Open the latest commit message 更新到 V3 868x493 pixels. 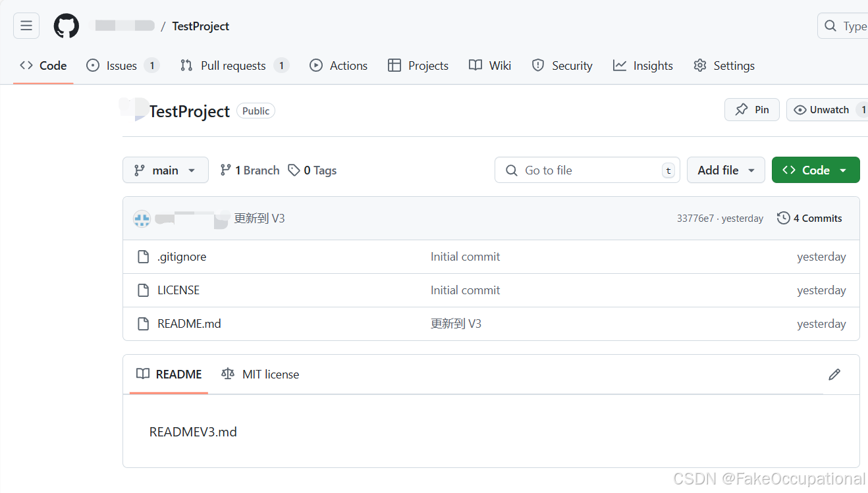[259, 219]
